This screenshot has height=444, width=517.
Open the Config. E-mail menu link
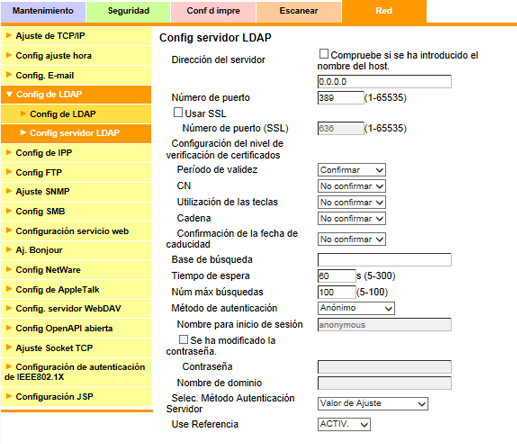coord(45,76)
